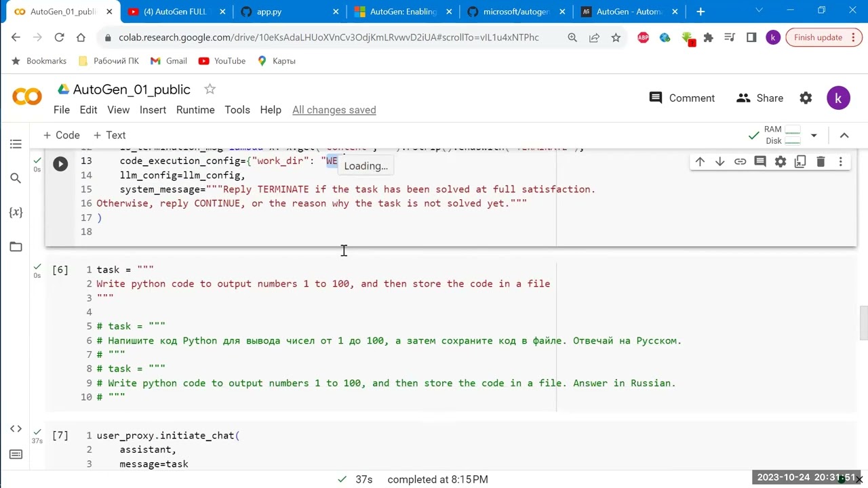The height and width of the screenshot is (488, 868).
Task: Add a new code cell with + Code
Action: click(x=61, y=136)
